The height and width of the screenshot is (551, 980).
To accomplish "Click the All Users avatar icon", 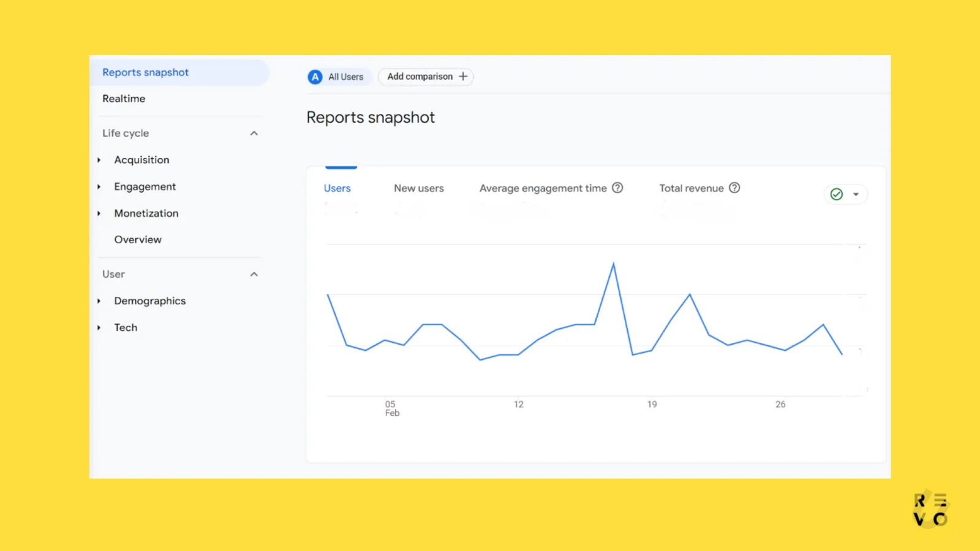I will pos(315,77).
